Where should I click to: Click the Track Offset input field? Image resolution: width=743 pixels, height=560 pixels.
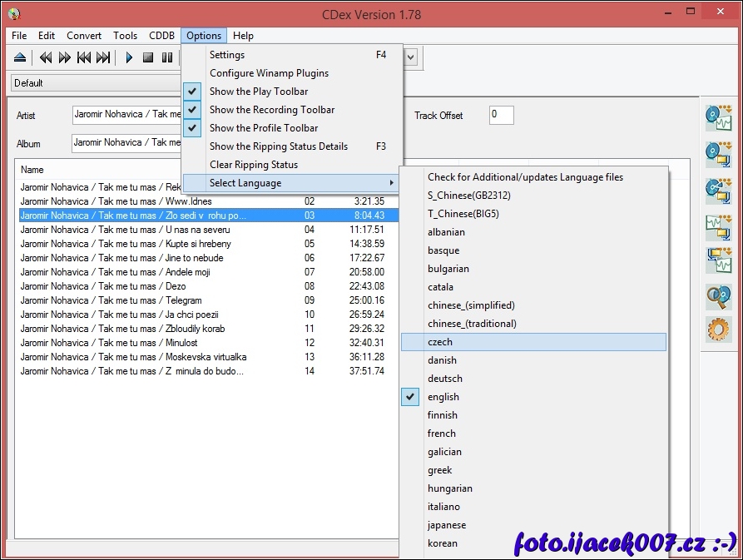[501, 115]
